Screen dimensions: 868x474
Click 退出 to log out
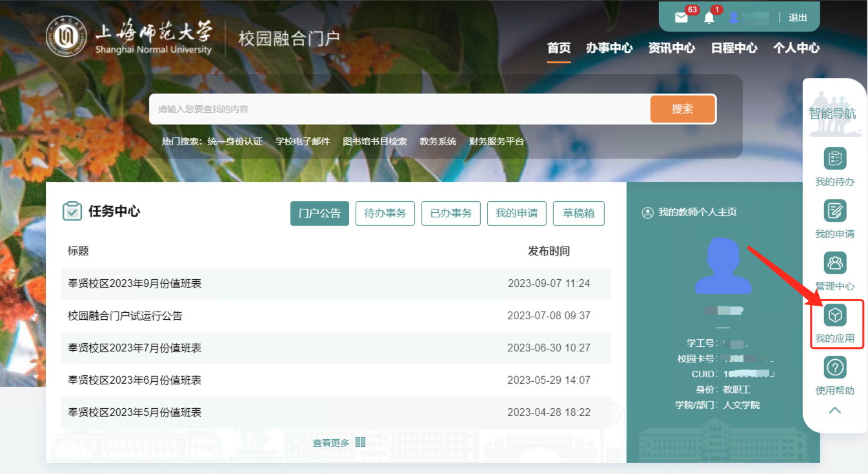pyautogui.click(x=798, y=17)
